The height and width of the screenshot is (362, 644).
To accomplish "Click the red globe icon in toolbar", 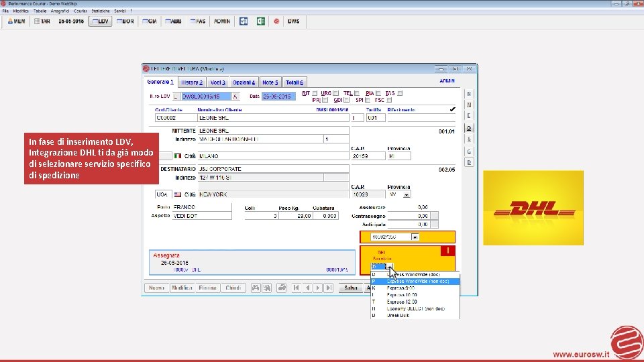I will 276,21.
